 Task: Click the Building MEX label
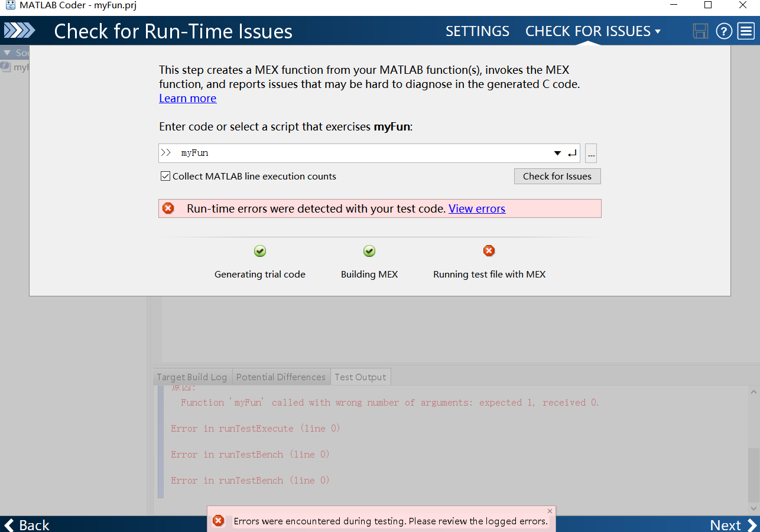click(369, 274)
